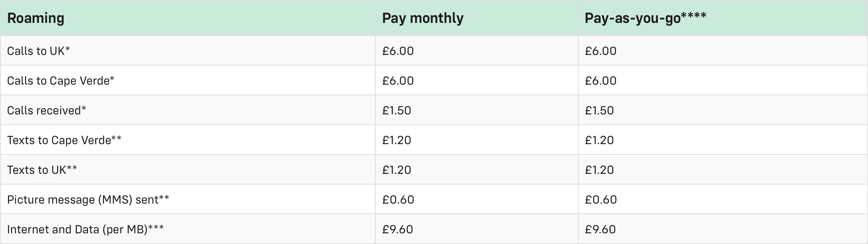Select Pay monthly price for Texts to UK
Screen dimensions: 868x244
(397, 170)
